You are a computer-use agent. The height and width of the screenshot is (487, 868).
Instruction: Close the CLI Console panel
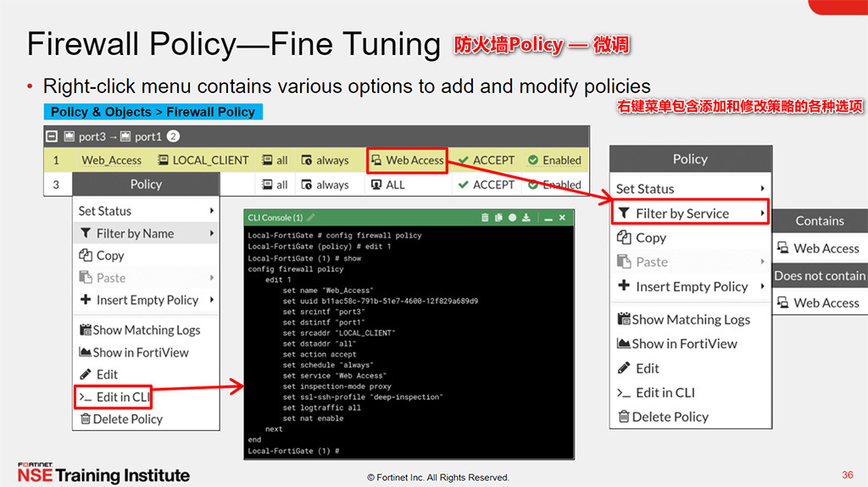tap(562, 218)
